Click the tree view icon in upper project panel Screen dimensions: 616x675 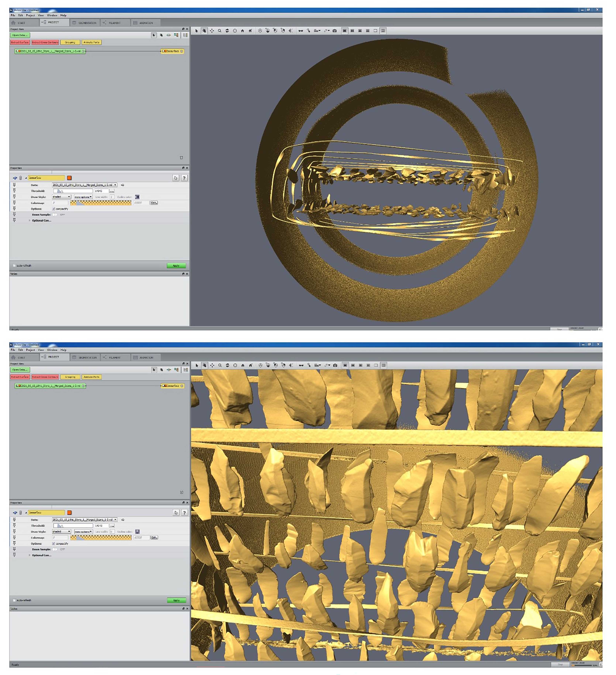(185, 35)
